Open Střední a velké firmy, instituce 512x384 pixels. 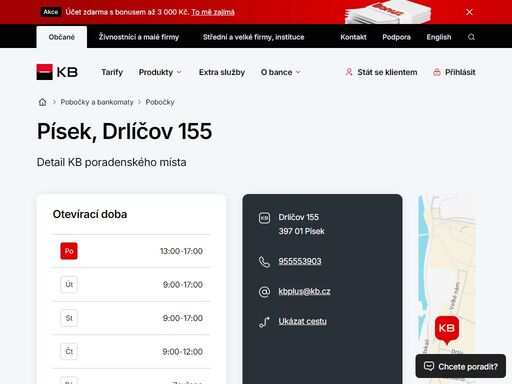click(253, 37)
